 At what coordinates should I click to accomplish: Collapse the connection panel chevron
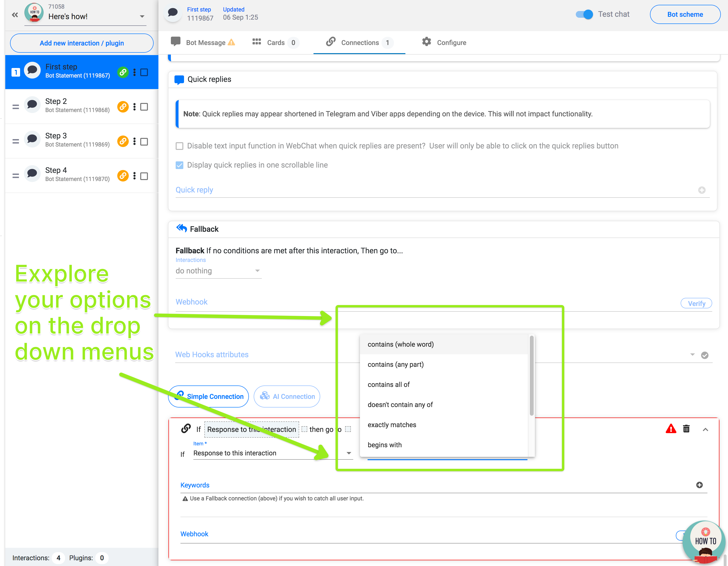(705, 429)
